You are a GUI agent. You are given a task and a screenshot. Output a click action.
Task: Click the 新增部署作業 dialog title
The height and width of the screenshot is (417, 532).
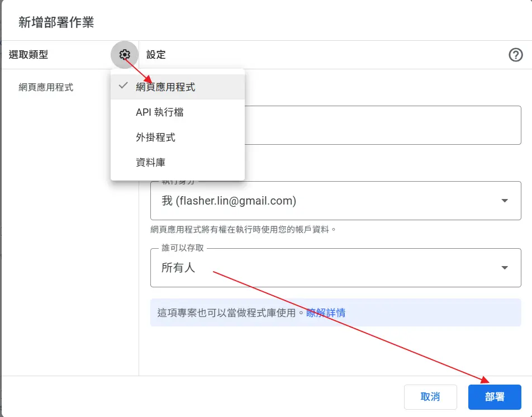(x=56, y=22)
